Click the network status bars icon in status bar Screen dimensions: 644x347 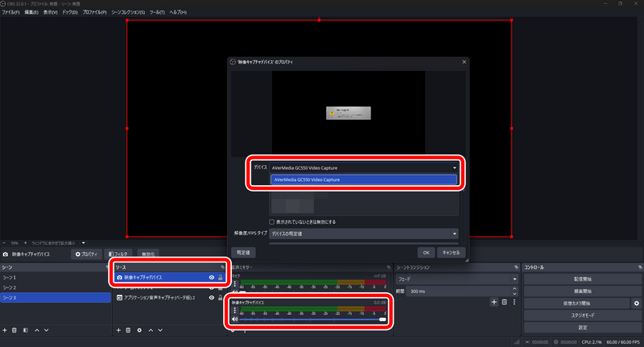[517, 342]
